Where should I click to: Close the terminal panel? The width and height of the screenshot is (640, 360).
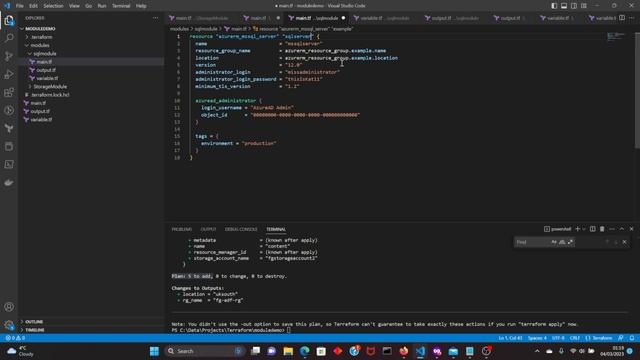point(631,229)
